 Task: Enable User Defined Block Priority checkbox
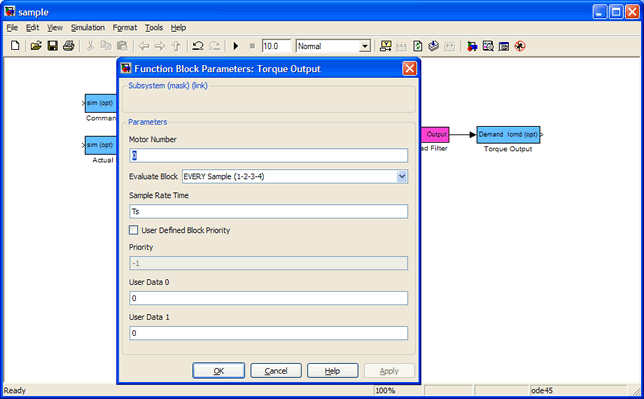tap(133, 230)
